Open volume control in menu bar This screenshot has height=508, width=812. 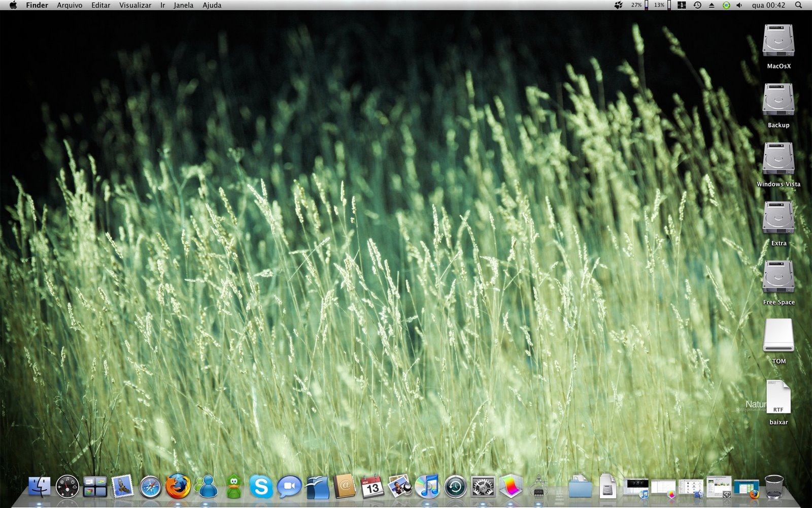point(739,5)
